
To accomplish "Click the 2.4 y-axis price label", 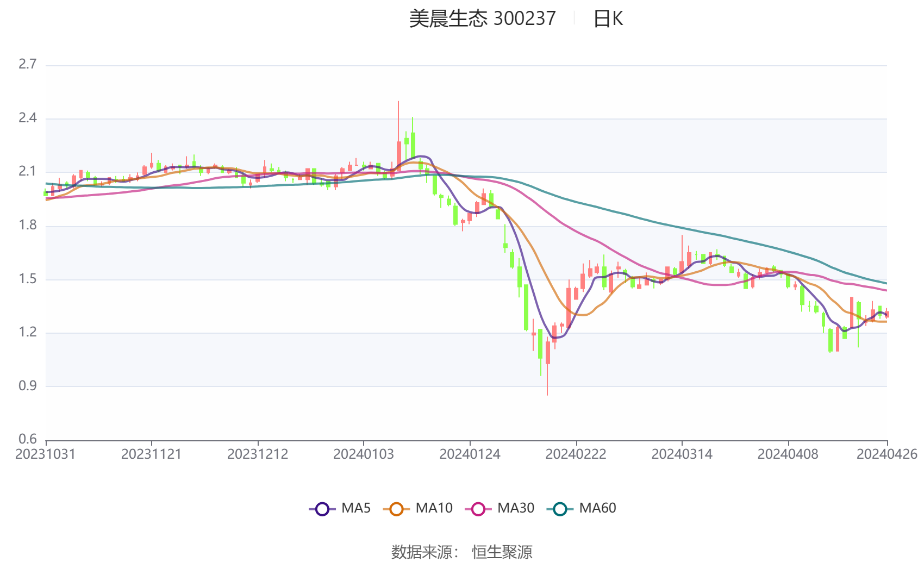I will click(x=28, y=118).
